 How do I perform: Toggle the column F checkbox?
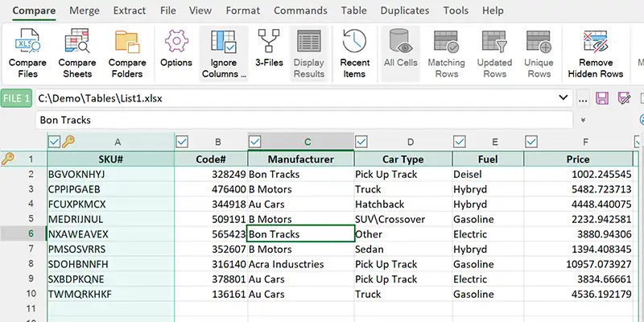coord(531,142)
